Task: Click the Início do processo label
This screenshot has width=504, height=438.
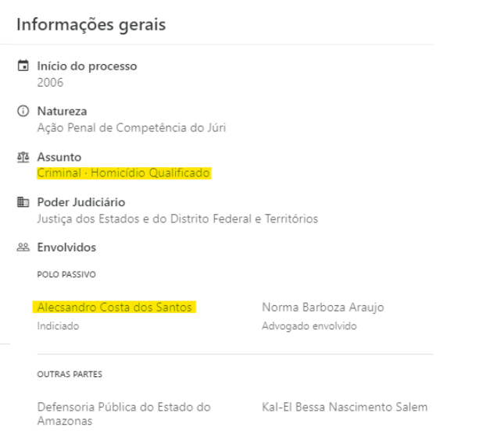Action: point(87,66)
